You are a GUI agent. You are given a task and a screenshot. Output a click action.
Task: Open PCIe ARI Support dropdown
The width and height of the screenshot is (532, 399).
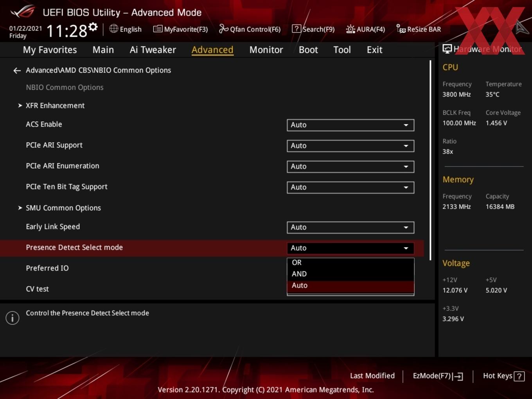(350, 146)
